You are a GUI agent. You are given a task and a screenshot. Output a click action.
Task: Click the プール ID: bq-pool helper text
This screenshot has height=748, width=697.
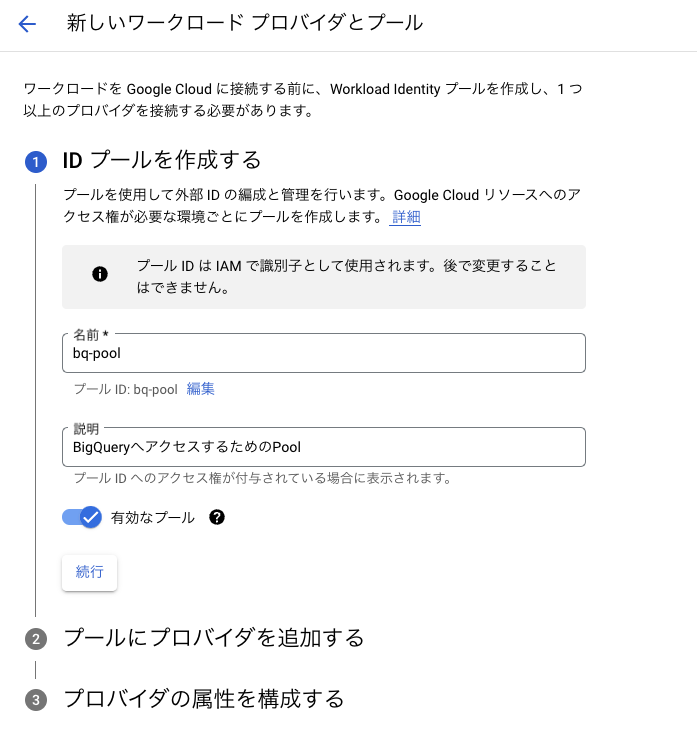pyautogui.click(x=125, y=389)
